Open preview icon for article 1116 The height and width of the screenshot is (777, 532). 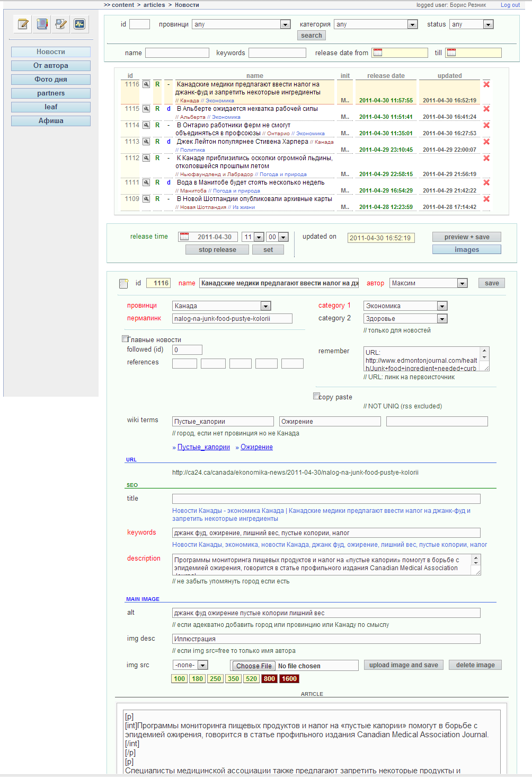coord(146,84)
